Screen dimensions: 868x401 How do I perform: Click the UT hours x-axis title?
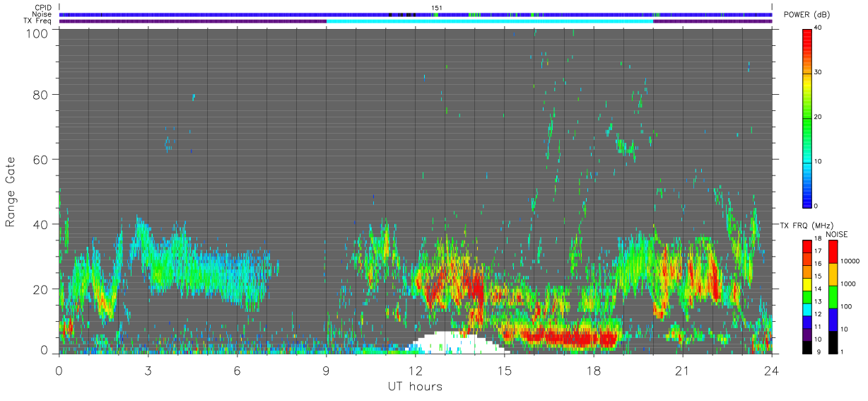pyautogui.click(x=415, y=387)
